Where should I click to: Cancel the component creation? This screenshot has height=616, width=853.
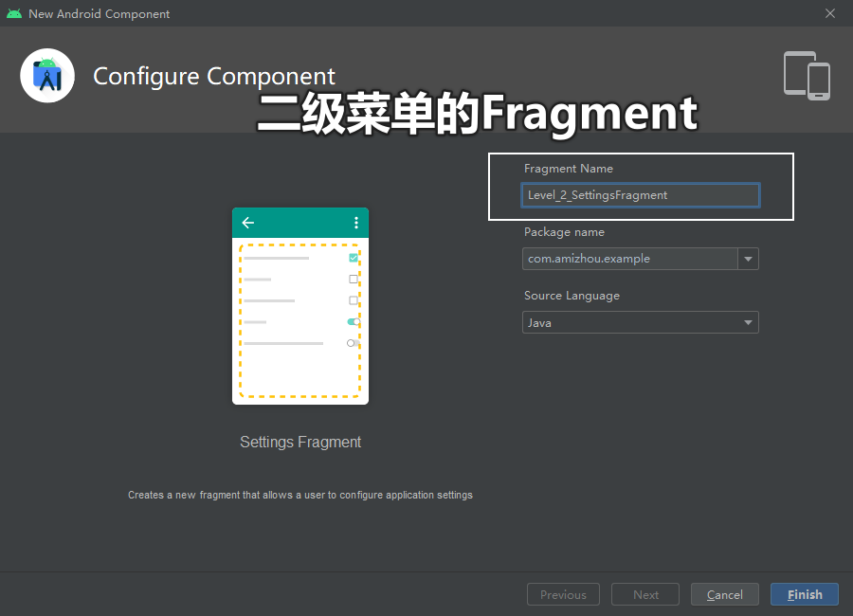point(724,594)
